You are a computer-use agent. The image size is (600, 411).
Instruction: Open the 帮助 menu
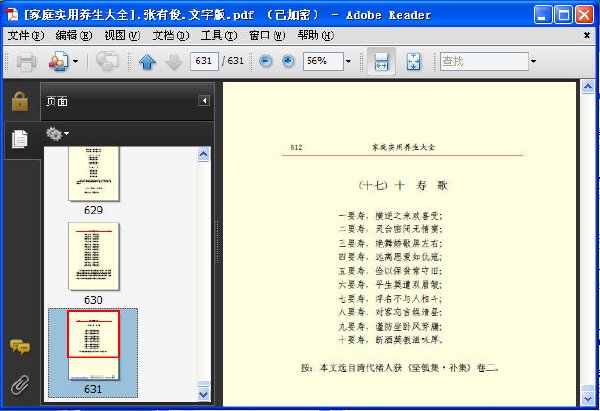[315, 36]
